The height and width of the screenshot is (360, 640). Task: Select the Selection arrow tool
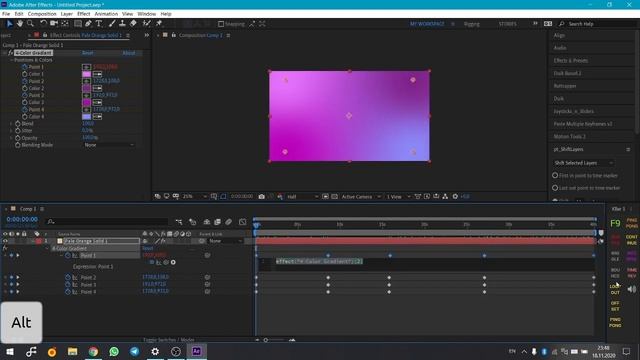coord(9,24)
